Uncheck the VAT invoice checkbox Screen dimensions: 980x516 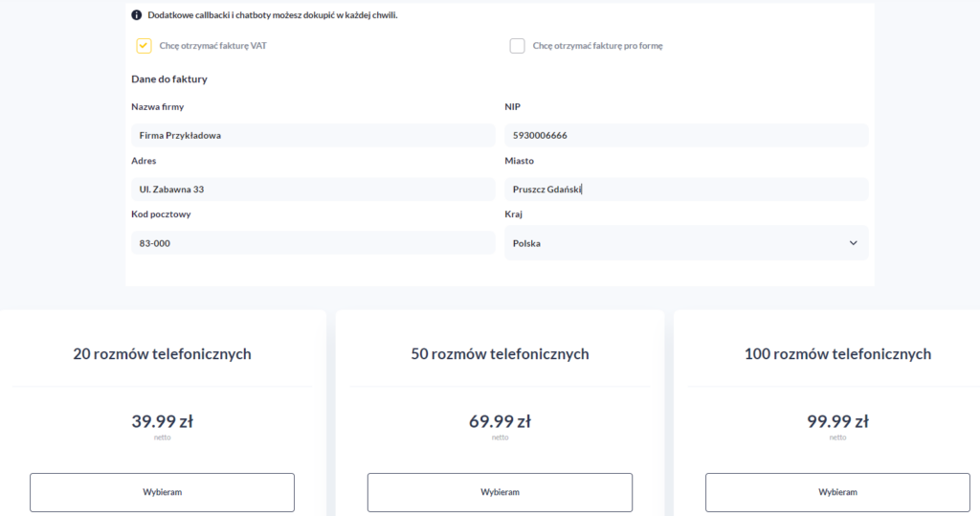click(x=145, y=45)
